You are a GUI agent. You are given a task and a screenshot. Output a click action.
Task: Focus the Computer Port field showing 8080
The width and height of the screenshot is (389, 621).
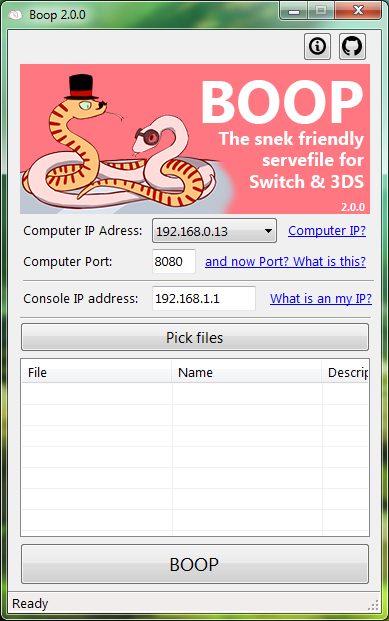pos(174,261)
